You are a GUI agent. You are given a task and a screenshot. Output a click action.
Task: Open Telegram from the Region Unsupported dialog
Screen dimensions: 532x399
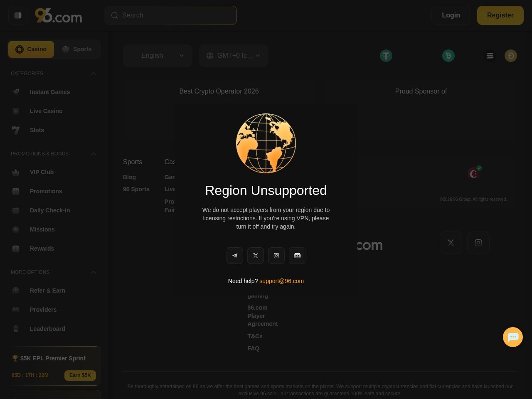coord(235,256)
